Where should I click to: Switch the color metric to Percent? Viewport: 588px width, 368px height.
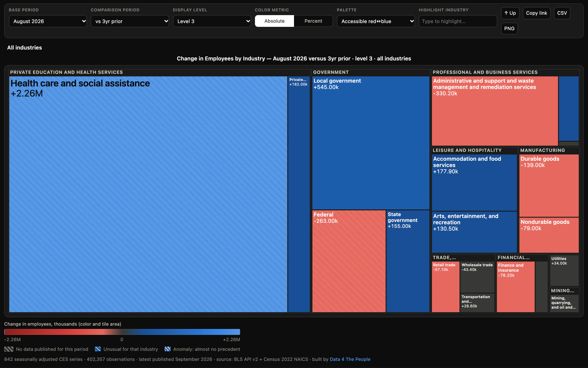(x=313, y=21)
